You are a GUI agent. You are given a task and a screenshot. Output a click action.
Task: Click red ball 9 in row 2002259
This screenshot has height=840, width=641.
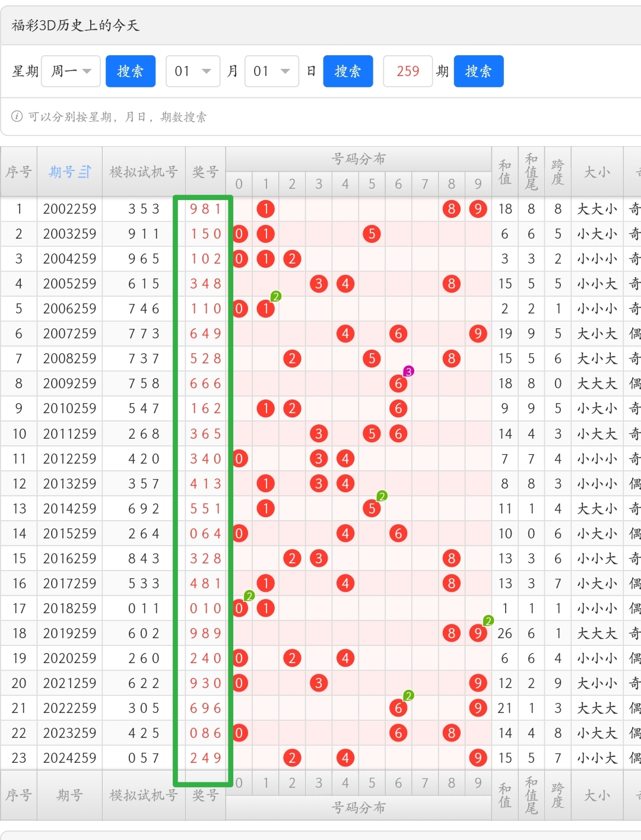pyautogui.click(x=478, y=209)
